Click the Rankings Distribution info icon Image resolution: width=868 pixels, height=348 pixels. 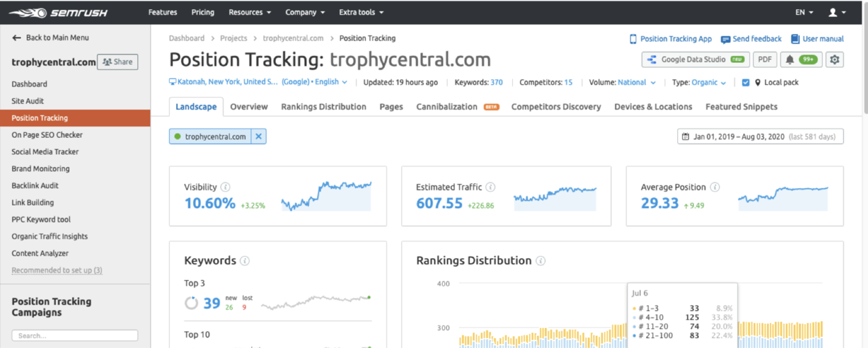(541, 261)
